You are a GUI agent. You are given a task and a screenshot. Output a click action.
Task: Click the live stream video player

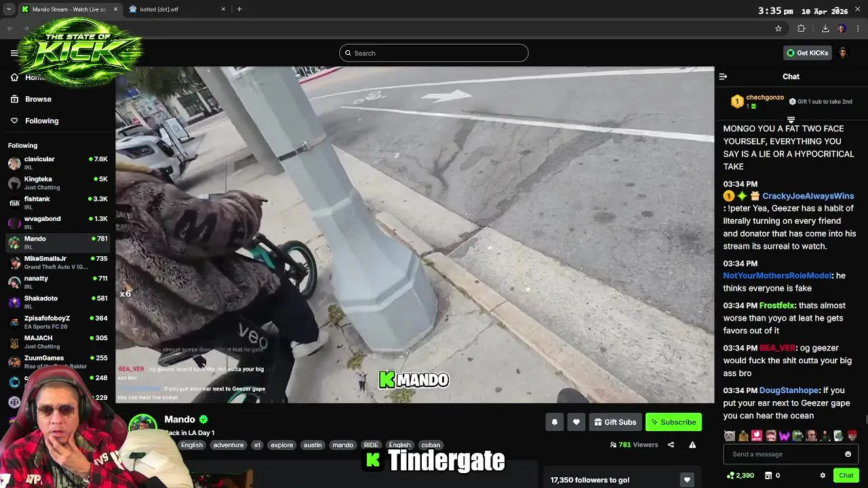(x=414, y=235)
